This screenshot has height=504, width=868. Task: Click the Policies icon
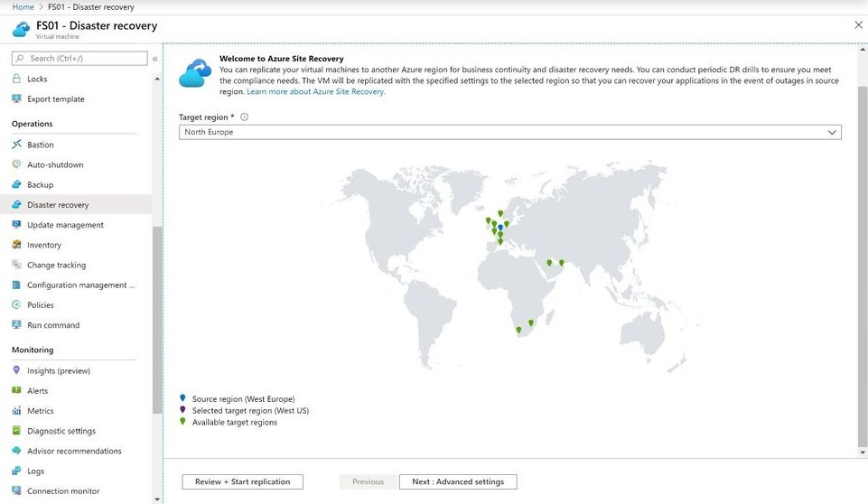click(16, 304)
